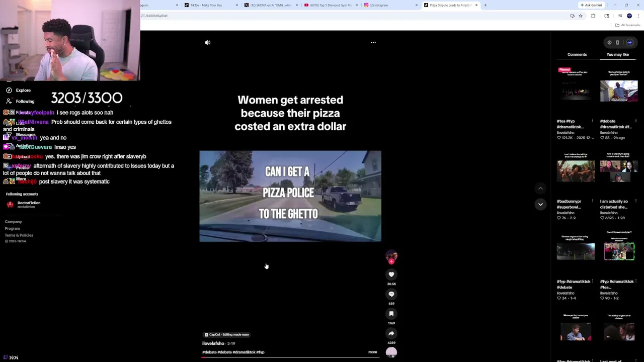Seek using the video progress bar

click(x=290, y=357)
